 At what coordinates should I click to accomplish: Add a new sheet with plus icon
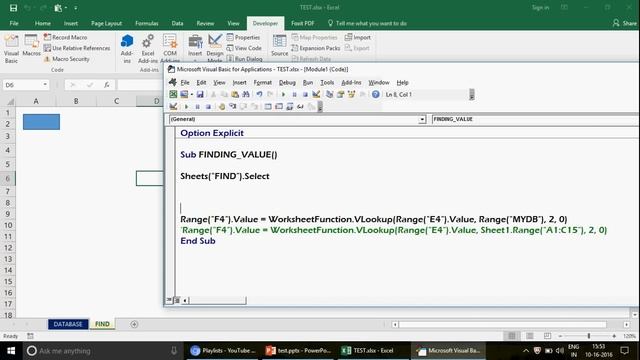(x=134, y=324)
